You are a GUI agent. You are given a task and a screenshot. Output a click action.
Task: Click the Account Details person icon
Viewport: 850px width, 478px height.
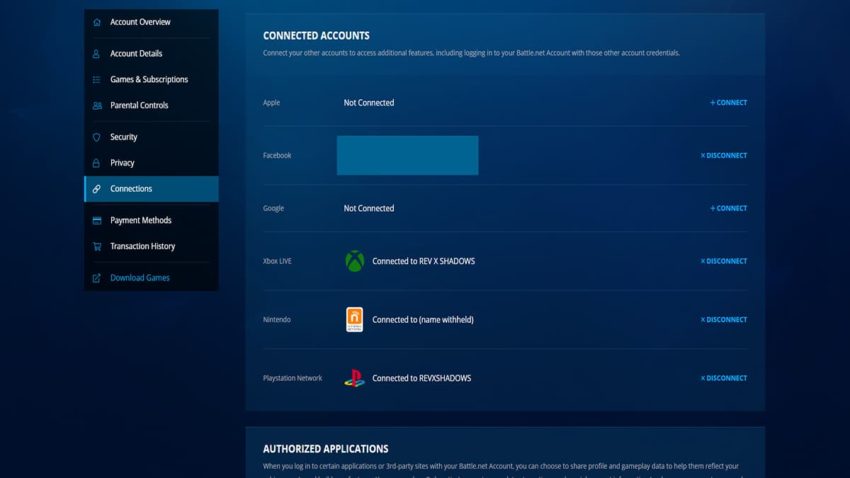coord(96,54)
